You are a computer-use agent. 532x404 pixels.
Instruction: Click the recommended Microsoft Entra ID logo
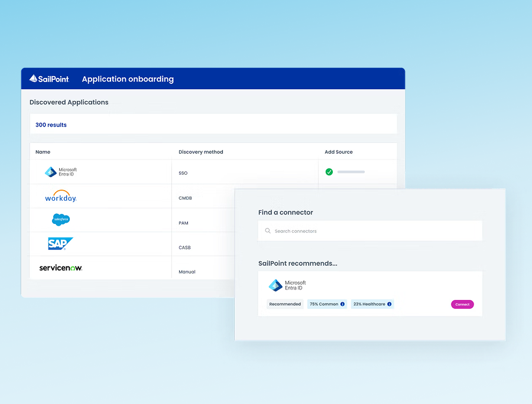(287, 285)
